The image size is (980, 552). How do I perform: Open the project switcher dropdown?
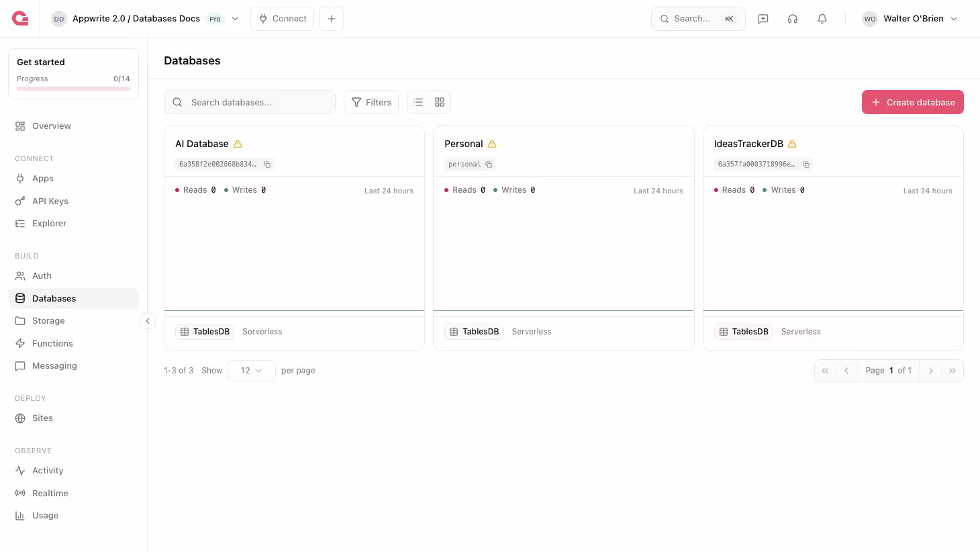pyautogui.click(x=235, y=19)
